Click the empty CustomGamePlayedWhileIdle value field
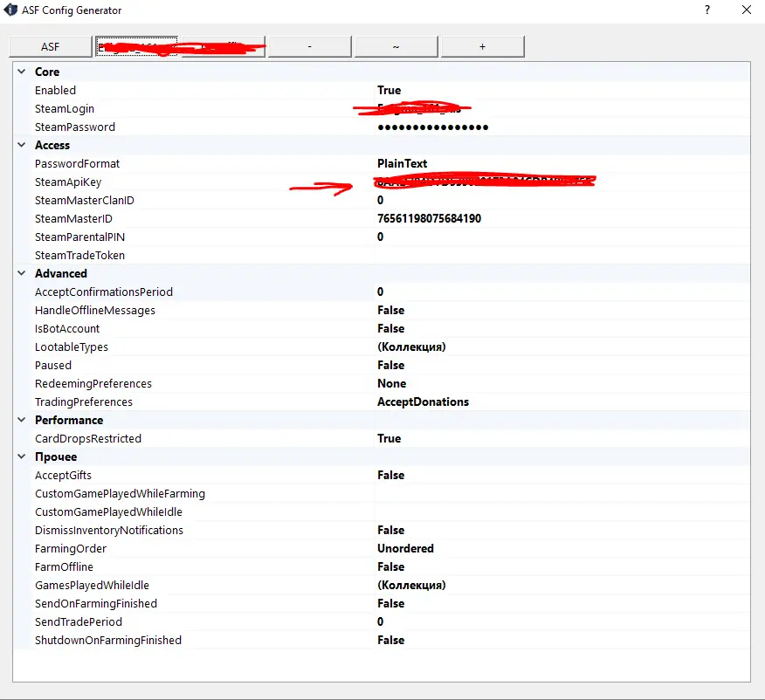Screen dimensions: 765x700 (562, 511)
